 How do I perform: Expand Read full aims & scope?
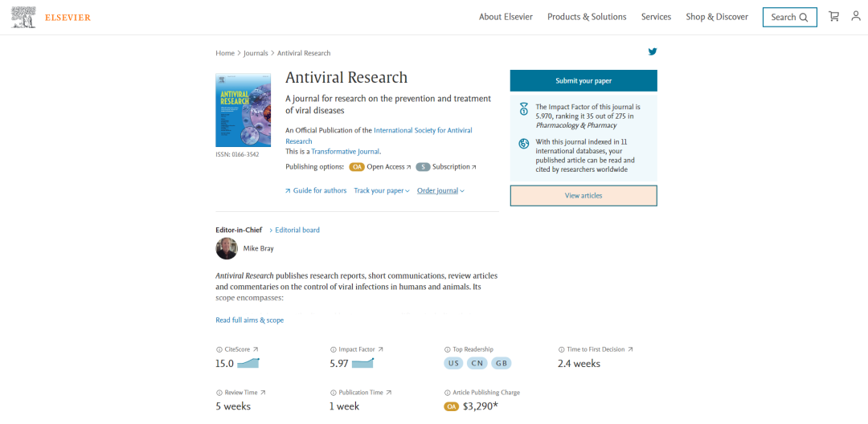pos(250,320)
